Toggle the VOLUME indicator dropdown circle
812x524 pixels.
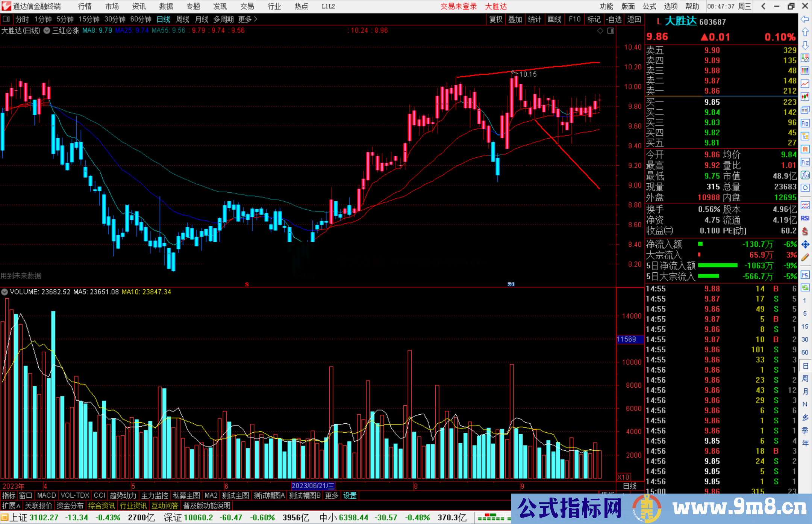click(5, 292)
